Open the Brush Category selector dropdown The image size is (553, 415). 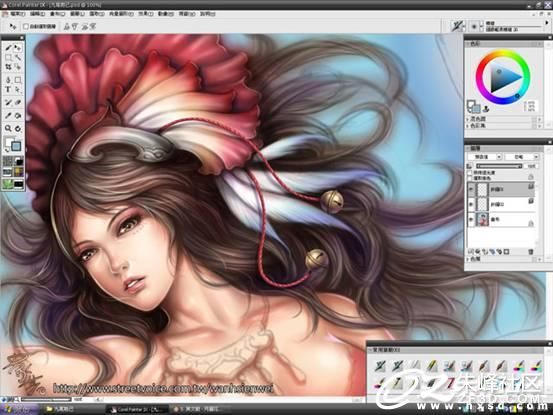[x=458, y=26]
